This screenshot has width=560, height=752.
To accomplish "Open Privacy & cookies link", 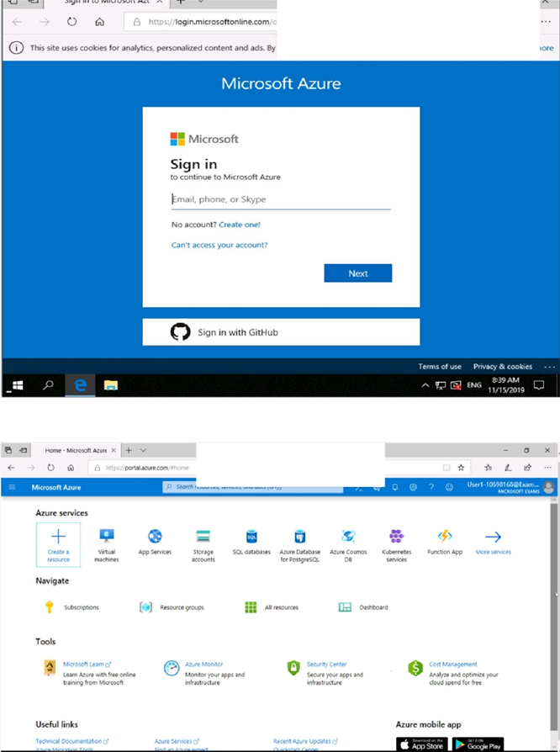I will (x=503, y=367).
